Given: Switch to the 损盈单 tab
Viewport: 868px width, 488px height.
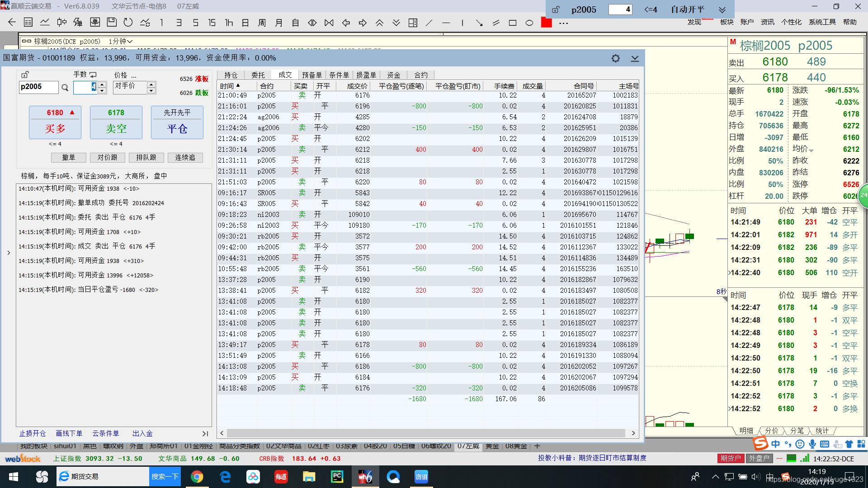Looking at the screenshot, I should tap(367, 75).
